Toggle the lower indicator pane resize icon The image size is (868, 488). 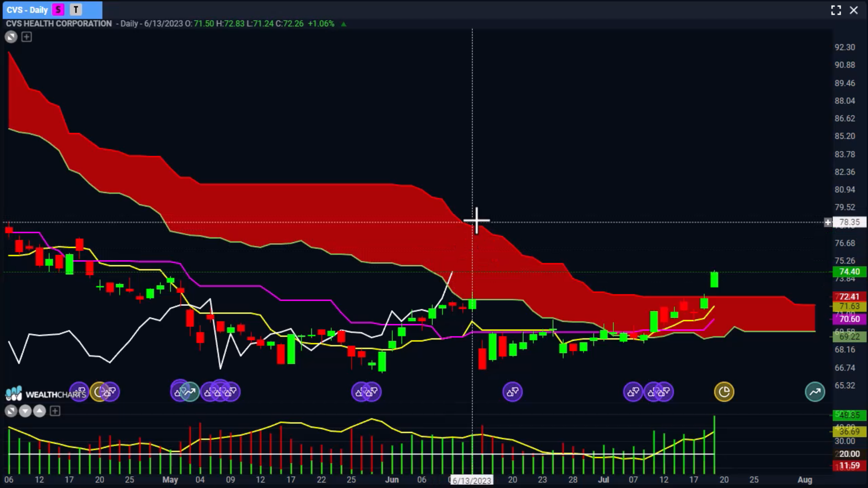11,411
